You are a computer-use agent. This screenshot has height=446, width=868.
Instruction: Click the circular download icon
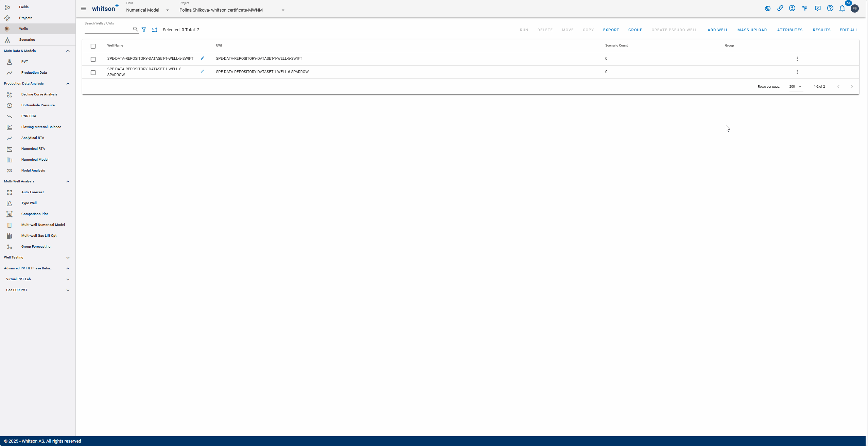coord(792,8)
